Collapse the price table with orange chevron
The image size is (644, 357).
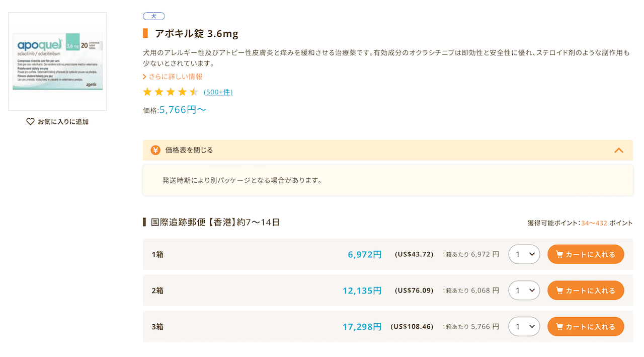coord(619,150)
